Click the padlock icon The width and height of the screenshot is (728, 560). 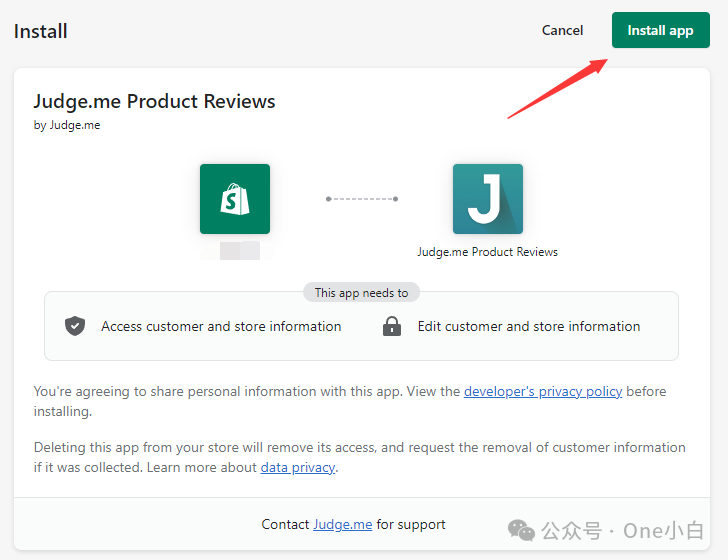tap(392, 326)
